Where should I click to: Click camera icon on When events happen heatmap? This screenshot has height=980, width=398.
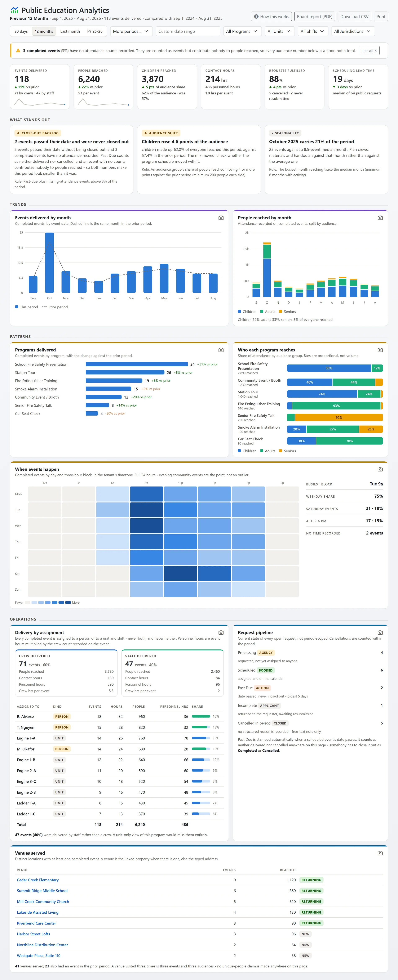(380, 469)
